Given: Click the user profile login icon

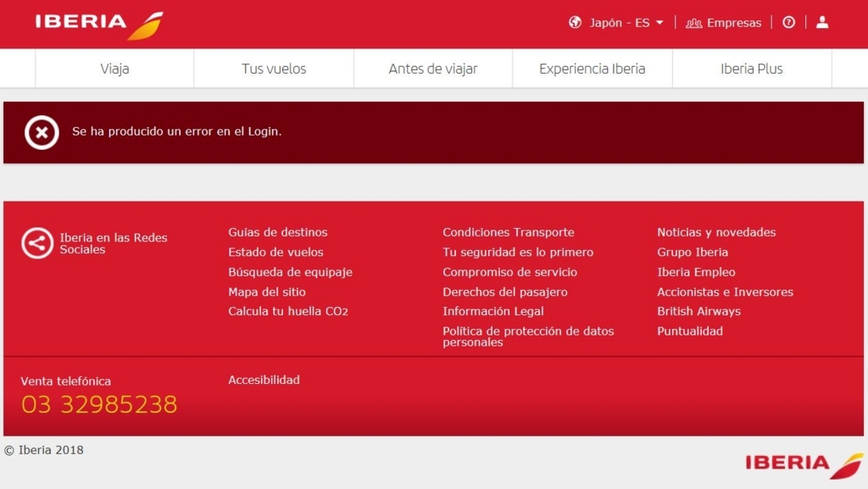Looking at the screenshot, I should tap(822, 22).
